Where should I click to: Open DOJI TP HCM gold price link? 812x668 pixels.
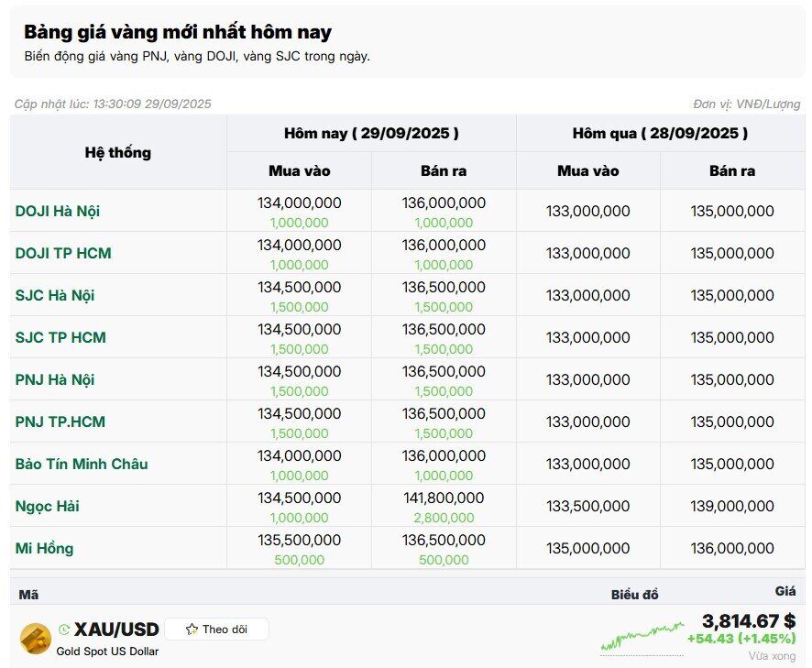pyautogui.click(x=63, y=253)
